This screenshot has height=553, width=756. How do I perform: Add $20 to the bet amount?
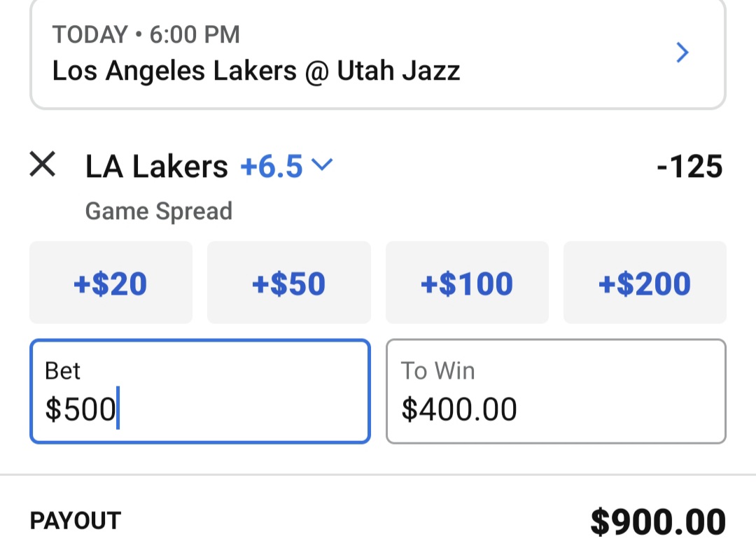pyautogui.click(x=111, y=283)
